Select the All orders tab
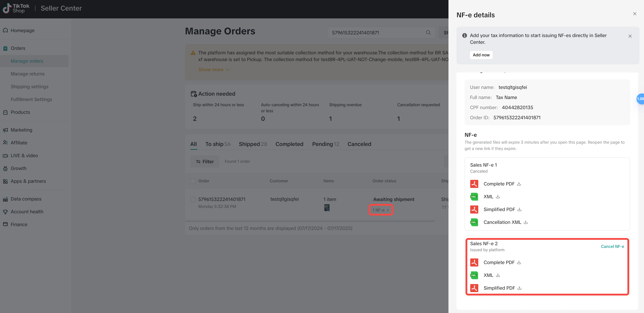 click(194, 144)
